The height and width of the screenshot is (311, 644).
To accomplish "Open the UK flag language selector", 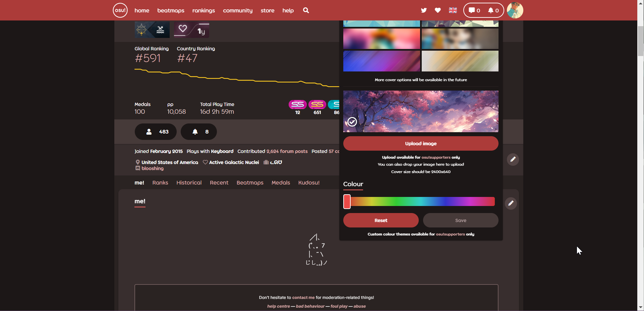I will pyautogui.click(x=453, y=10).
